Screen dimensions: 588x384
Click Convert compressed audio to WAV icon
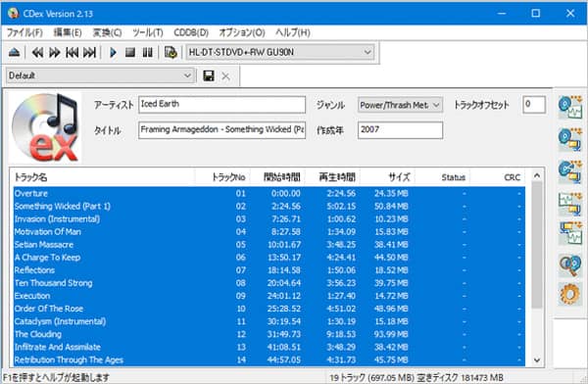[570, 233]
